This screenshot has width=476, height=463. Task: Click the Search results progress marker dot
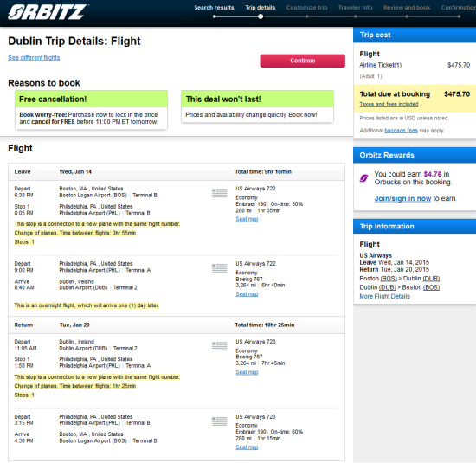point(215,16)
